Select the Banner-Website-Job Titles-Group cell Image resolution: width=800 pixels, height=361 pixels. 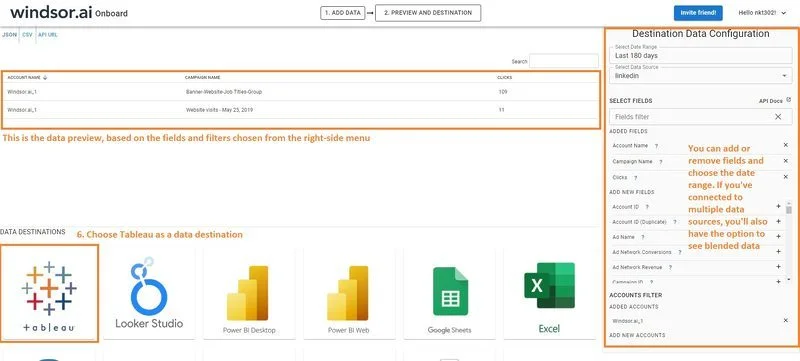(224, 92)
